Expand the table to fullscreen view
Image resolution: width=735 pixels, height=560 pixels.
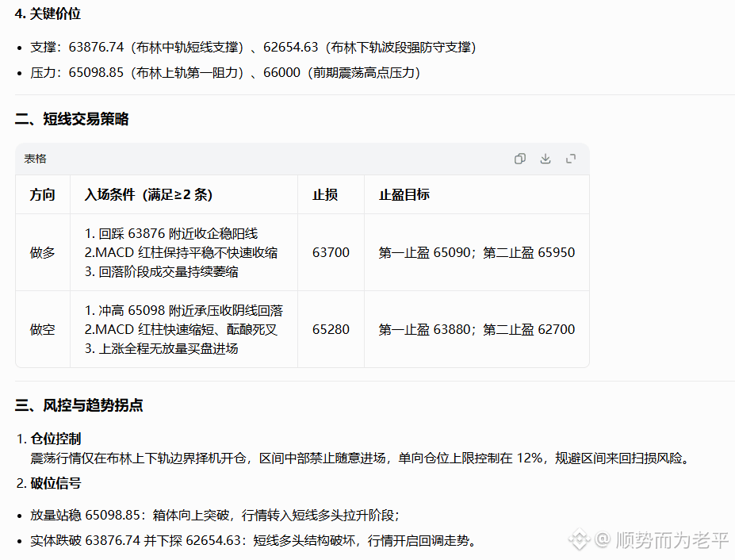570,159
